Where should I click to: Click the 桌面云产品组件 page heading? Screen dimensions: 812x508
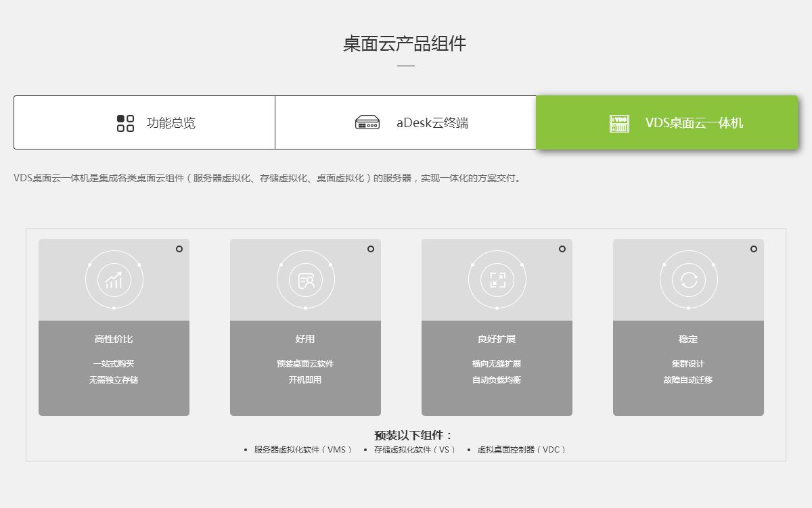pos(405,44)
